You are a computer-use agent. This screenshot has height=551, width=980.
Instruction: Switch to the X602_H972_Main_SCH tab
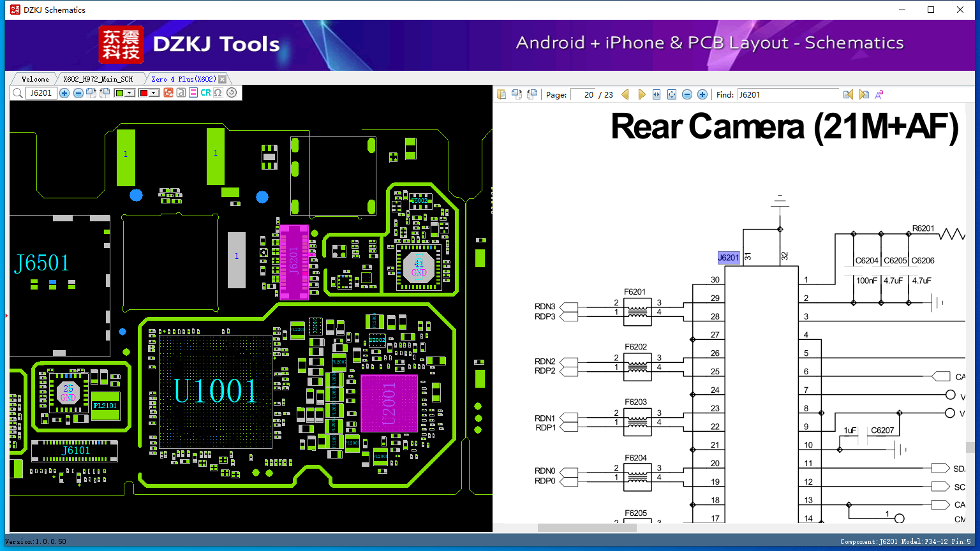(x=98, y=79)
